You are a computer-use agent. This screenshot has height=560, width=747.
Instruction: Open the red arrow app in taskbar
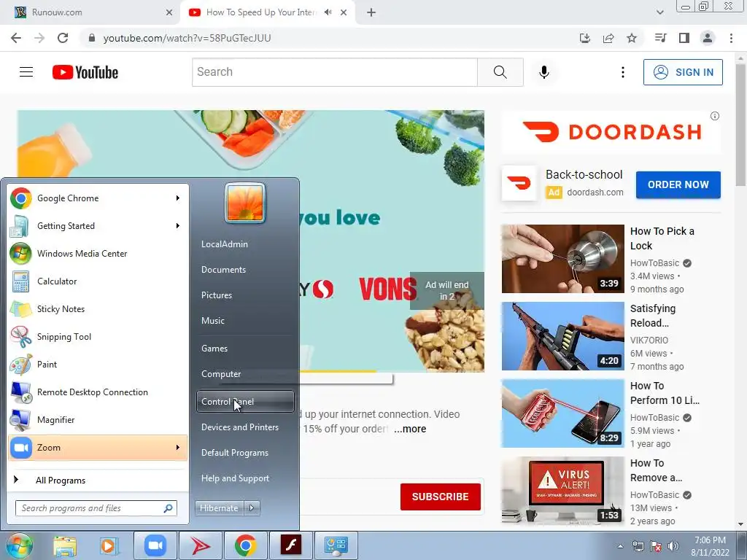point(200,545)
